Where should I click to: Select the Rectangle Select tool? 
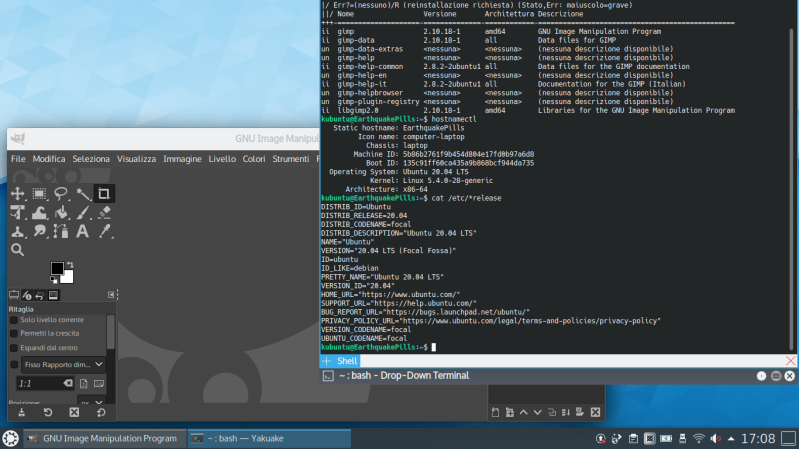pos(39,194)
